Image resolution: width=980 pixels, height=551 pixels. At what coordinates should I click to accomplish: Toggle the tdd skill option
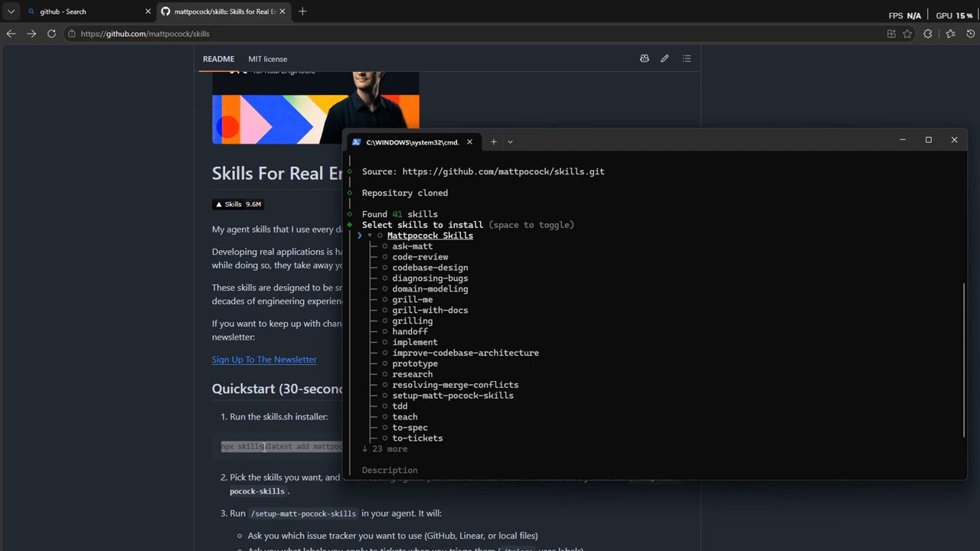[385, 406]
